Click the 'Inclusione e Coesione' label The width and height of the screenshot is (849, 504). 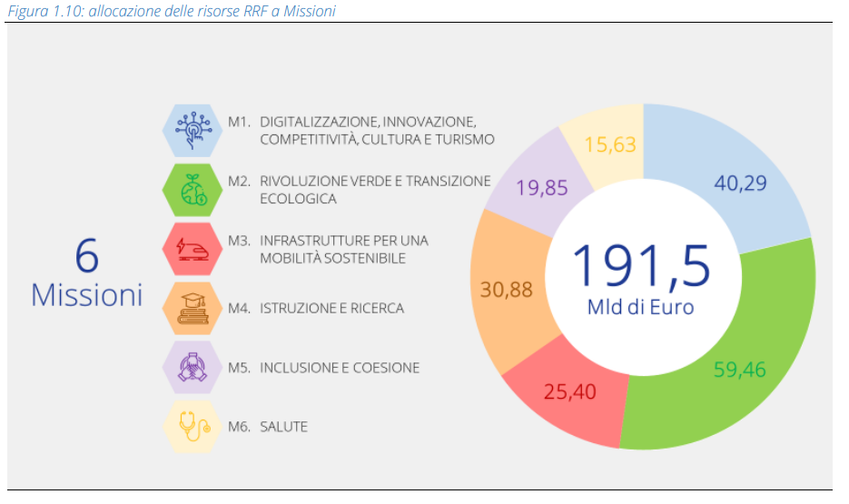[x=339, y=368]
